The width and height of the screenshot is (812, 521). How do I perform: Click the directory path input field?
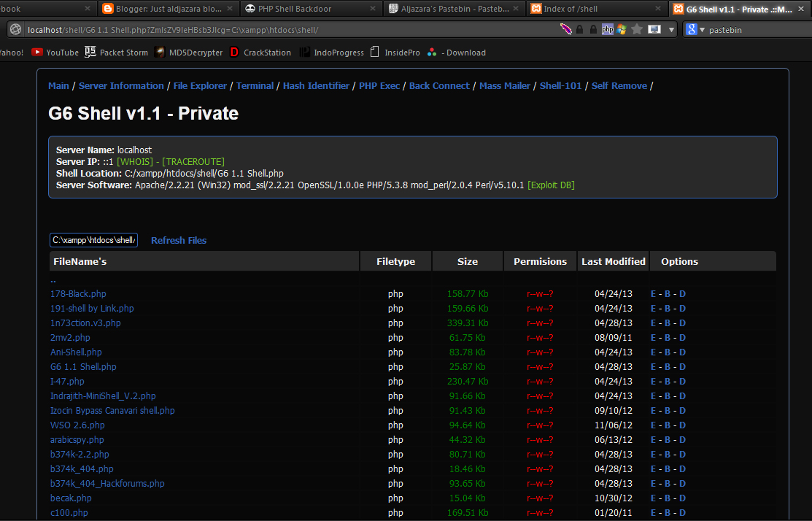point(93,239)
